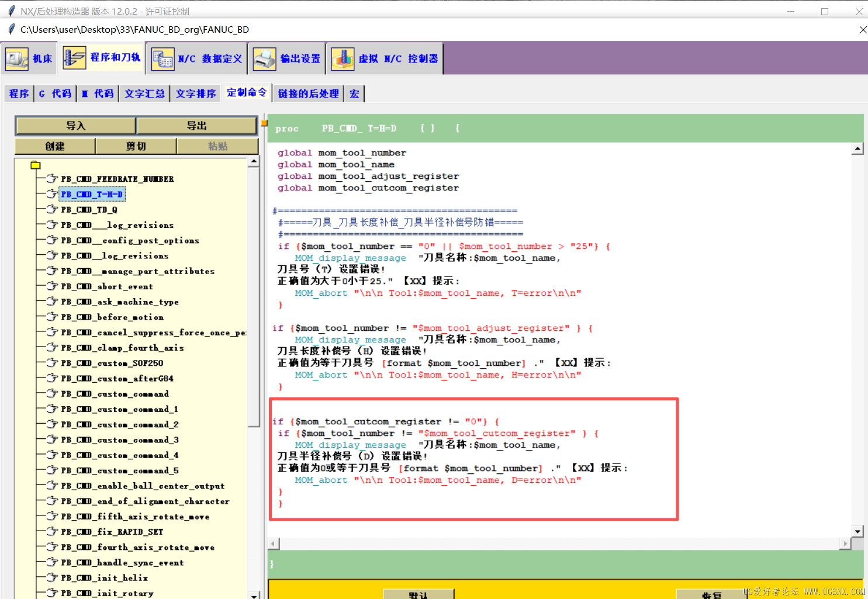Click the 剪切 cut button
The height and width of the screenshot is (599, 868).
tap(136, 146)
